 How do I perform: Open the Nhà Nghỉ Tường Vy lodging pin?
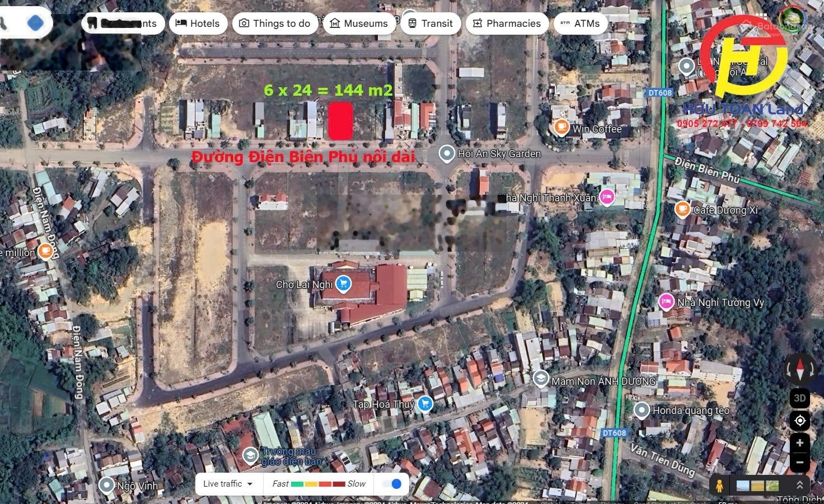coord(666,302)
